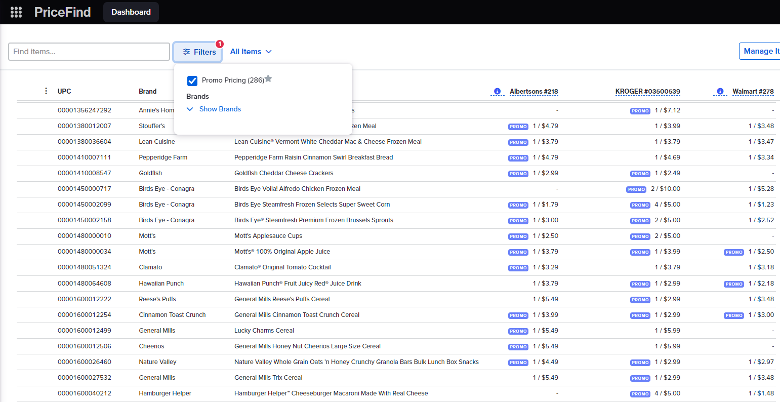This screenshot has height=405, width=780.
Task: Click the star icon next to Promo Pricing
Action: [269, 79]
